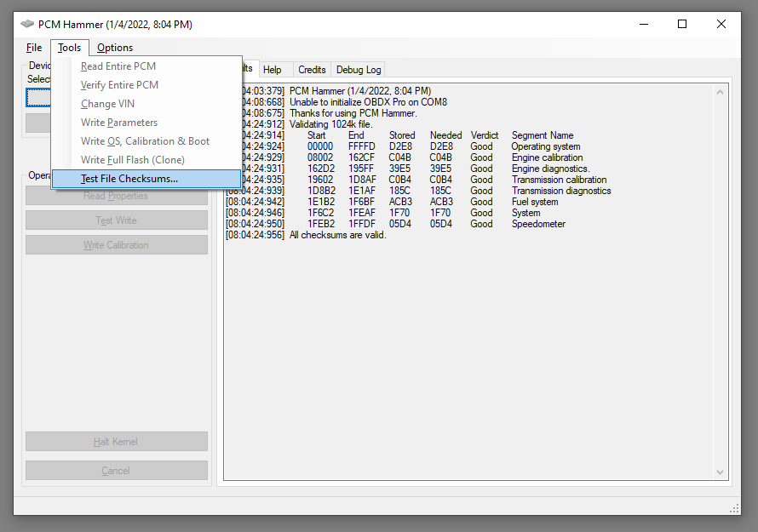Screen dimensions: 758x532
Task: Click 'Thanks for using PCM Hammer.' line
Action: tap(353, 113)
